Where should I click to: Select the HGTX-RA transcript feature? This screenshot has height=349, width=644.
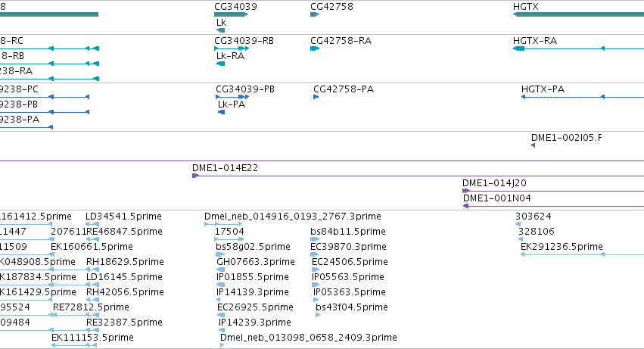(578, 48)
